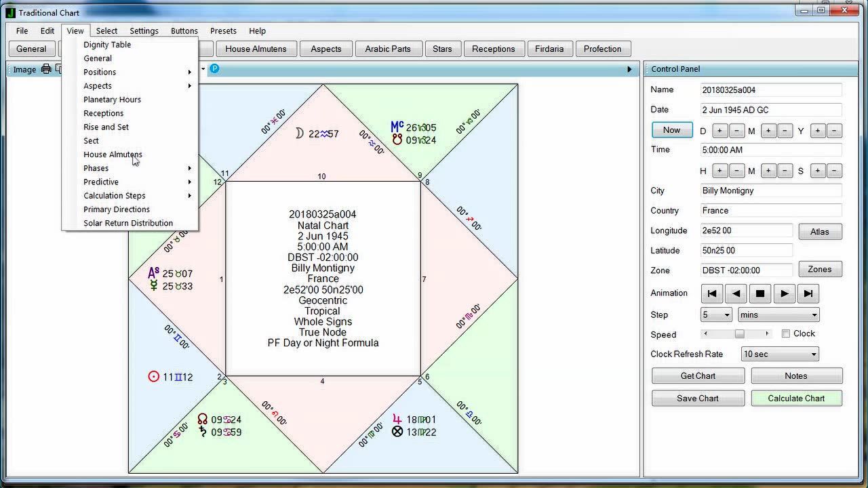Open the step unit dropdown showing mins
Viewport: 868px width, 488px height.
click(778, 314)
